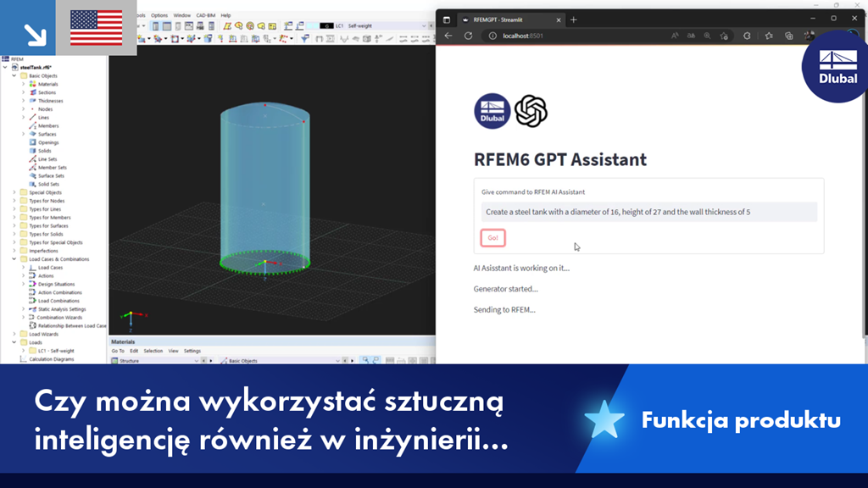Viewport: 868px width, 488px height.
Task: Open a new browser tab
Action: (x=574, y=20)
